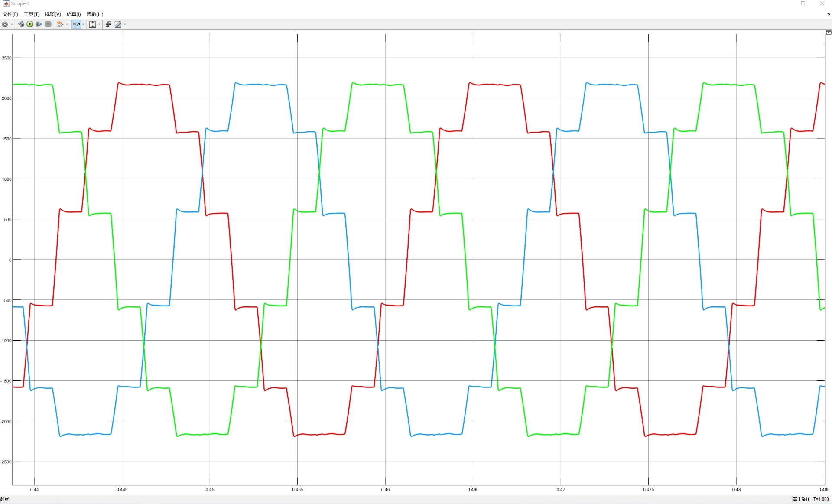Click the Scope3 window title text

(20, 3)
